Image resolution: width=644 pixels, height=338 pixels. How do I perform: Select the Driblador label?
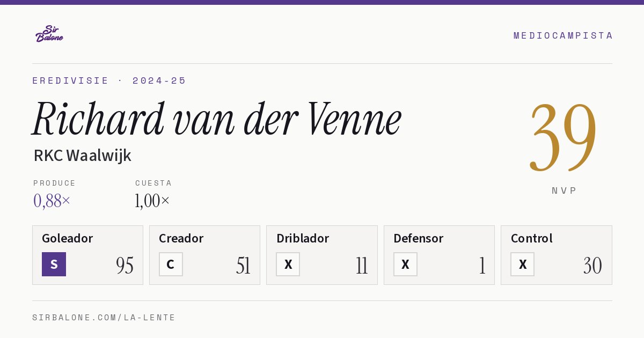tap(303, 238)
